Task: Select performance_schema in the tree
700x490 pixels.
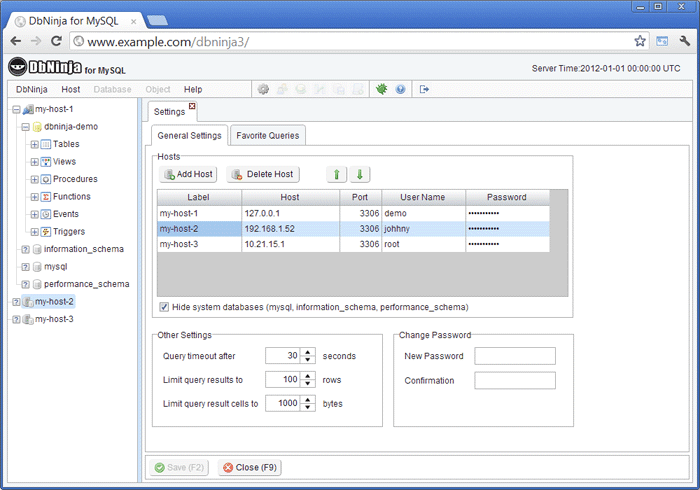Action: [x=87, y=284]
